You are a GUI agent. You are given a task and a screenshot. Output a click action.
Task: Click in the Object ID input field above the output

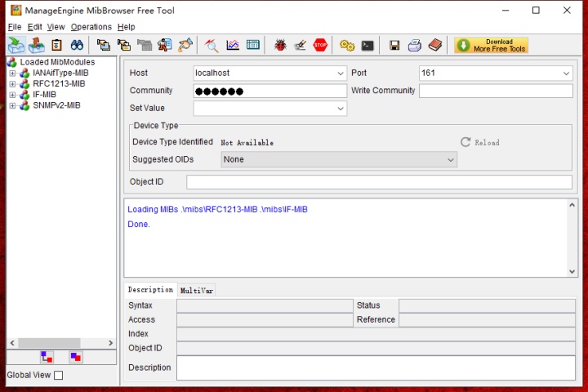(x=379, y=182)
